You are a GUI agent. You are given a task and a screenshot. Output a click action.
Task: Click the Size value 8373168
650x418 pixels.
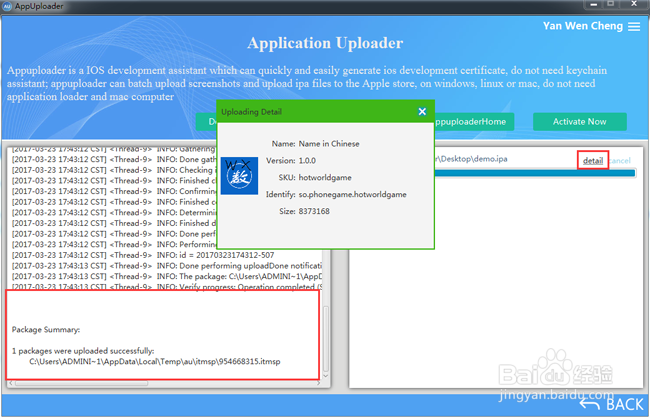pos(314,211)
